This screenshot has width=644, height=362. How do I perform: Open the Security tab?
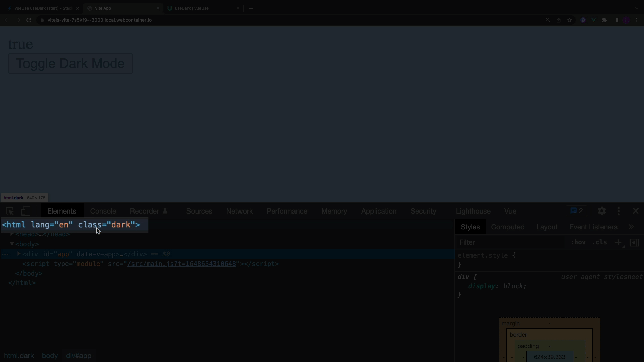[x=423, y=211]
